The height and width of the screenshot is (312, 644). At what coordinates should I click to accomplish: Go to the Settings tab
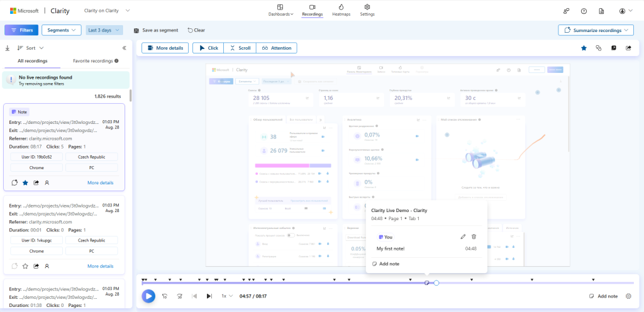pos(367,10)
